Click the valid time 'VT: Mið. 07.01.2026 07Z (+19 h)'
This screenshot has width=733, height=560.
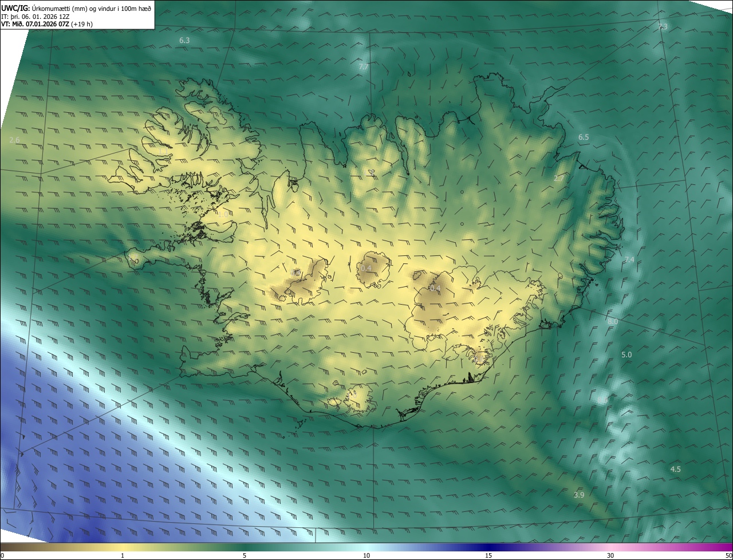click(48, 24)
